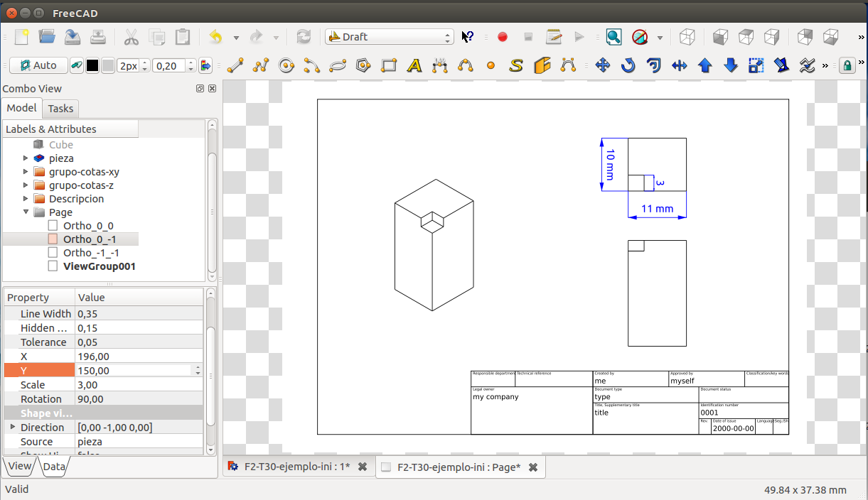Select the Draft Circle tool
This screenshot has width=868, height=500.
pos(286,66)
